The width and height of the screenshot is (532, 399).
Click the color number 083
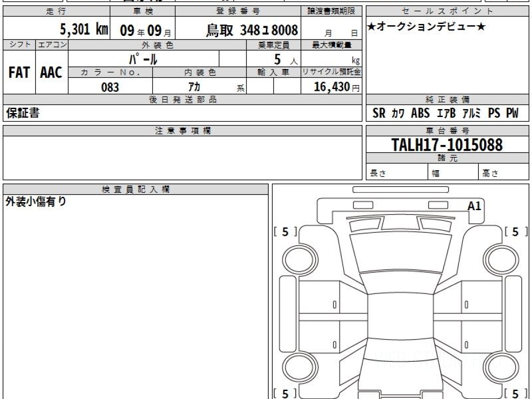pyautogui.click(x=110, y=87)
